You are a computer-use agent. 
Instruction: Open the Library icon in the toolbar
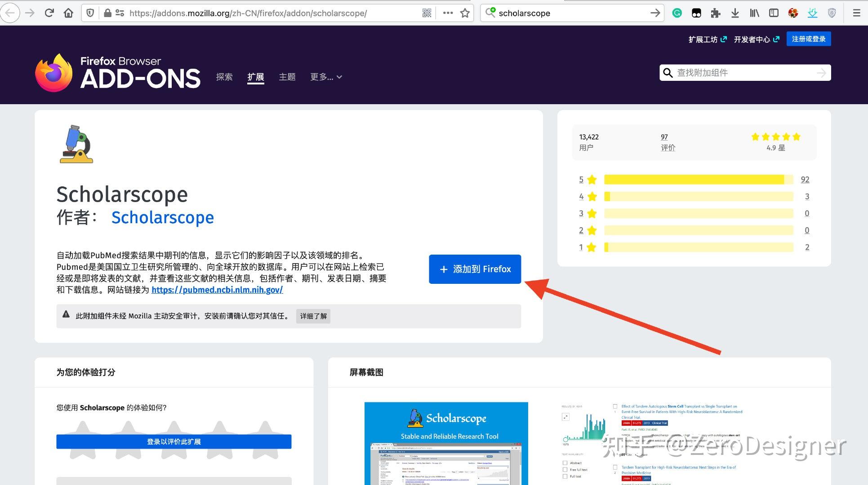click(x=754, y=13)
